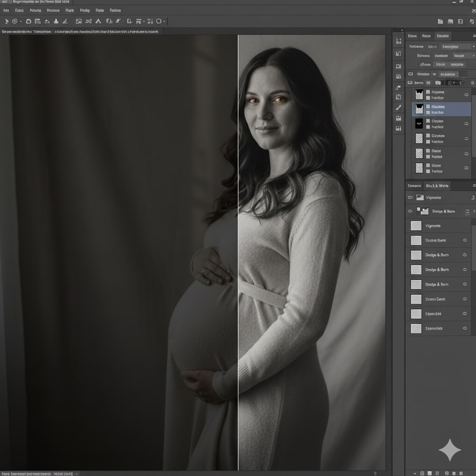Click the brush icon in side strip

(398, 107)
